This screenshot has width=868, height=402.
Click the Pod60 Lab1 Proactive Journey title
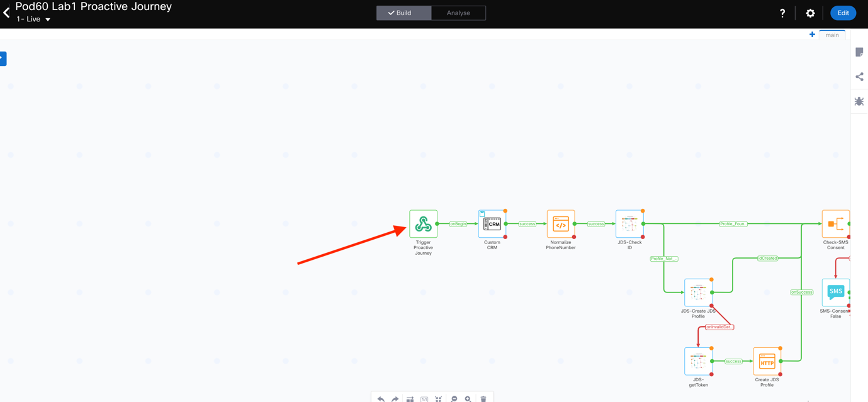(93, 7)
